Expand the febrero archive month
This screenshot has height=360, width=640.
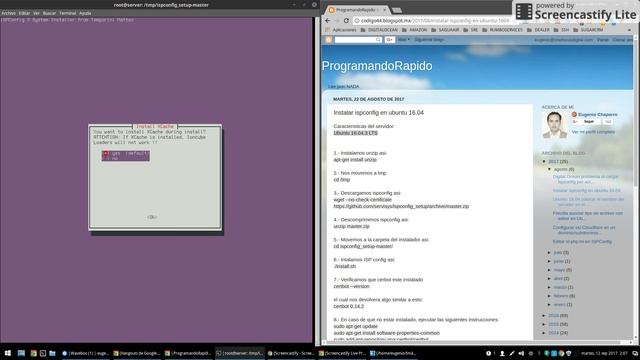(549, 296)
